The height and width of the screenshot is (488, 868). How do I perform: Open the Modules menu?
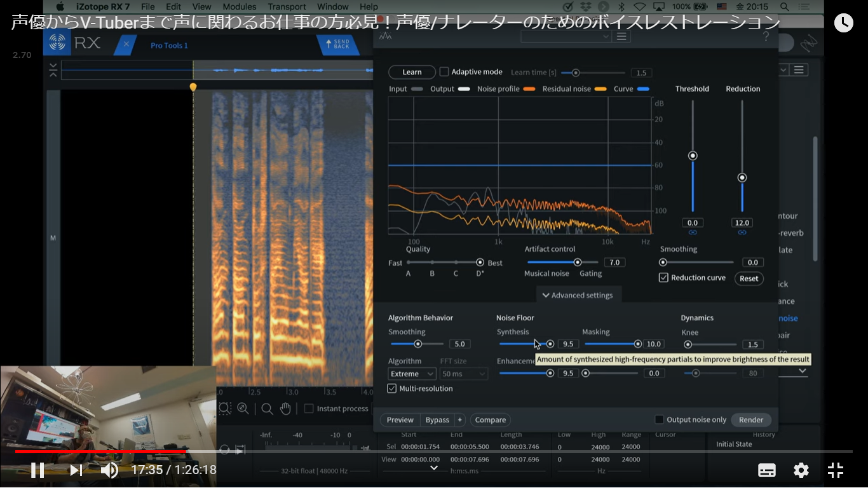240,6
